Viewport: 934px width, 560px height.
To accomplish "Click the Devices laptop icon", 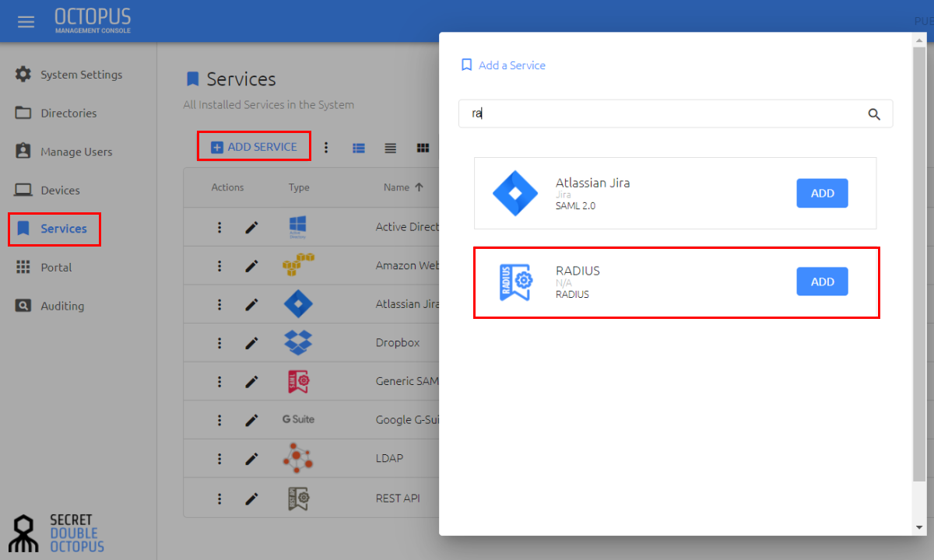I will click(x=23, y=190).
